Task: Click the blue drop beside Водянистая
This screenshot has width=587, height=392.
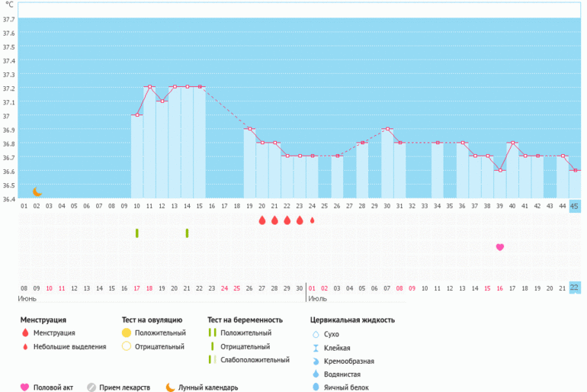Action: 316,374
